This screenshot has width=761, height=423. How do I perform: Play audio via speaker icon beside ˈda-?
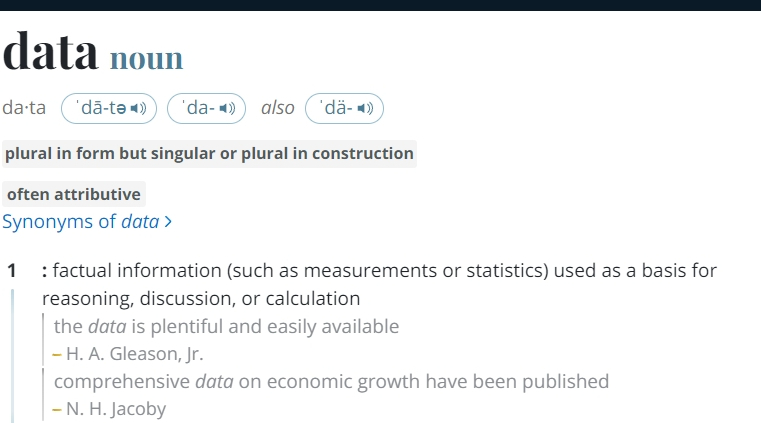[227, 108]
